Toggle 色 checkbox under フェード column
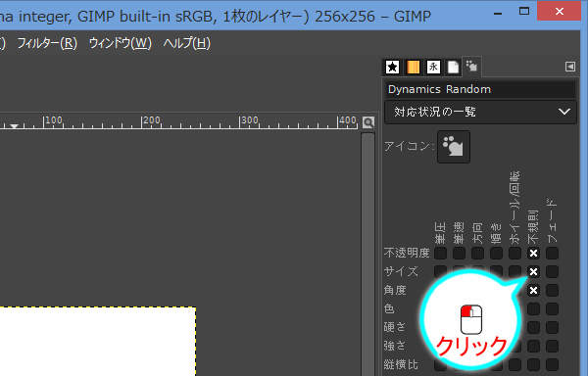This screenshot has width=588, height=376. [552, 309]
